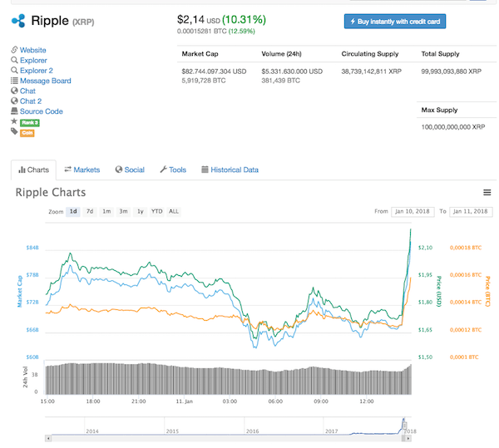Switch to the Markets tab
This screenshot has height=448, width=499.
pyautogui.click(x=82, y=170)
